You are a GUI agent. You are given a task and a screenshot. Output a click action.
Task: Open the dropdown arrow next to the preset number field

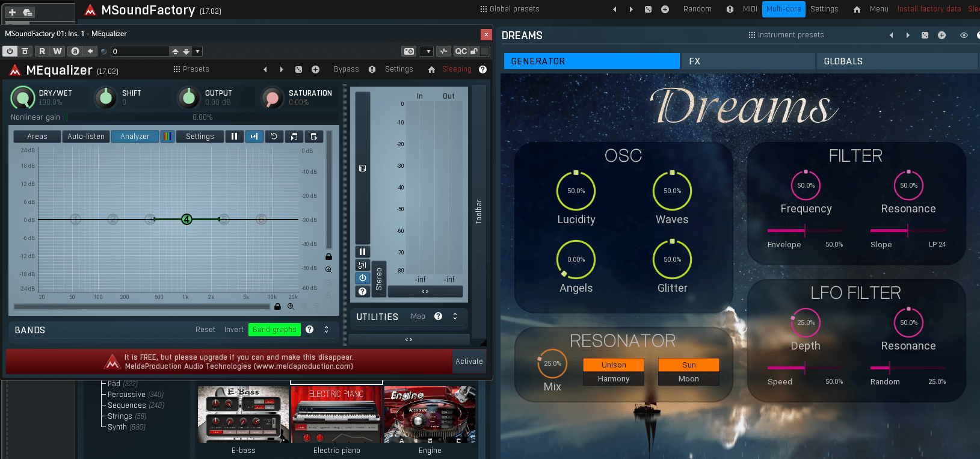coord(198,51)
